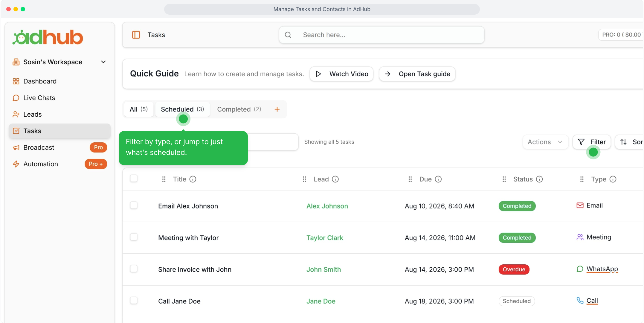
Task: Grab the Lead column drag handle
Action: (304, 179)
